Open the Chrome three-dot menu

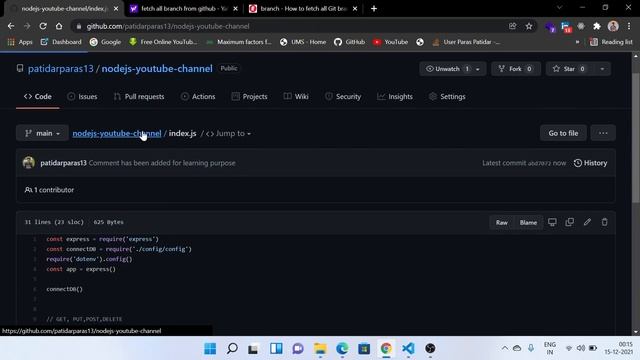pyautogui.click(x=629, y=26)
